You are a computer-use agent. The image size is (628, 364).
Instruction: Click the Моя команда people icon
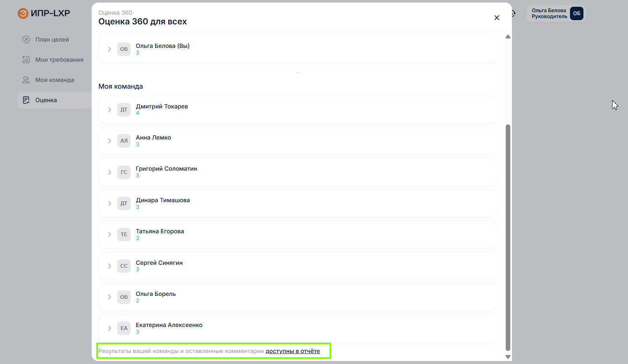(x=26, y=80)
